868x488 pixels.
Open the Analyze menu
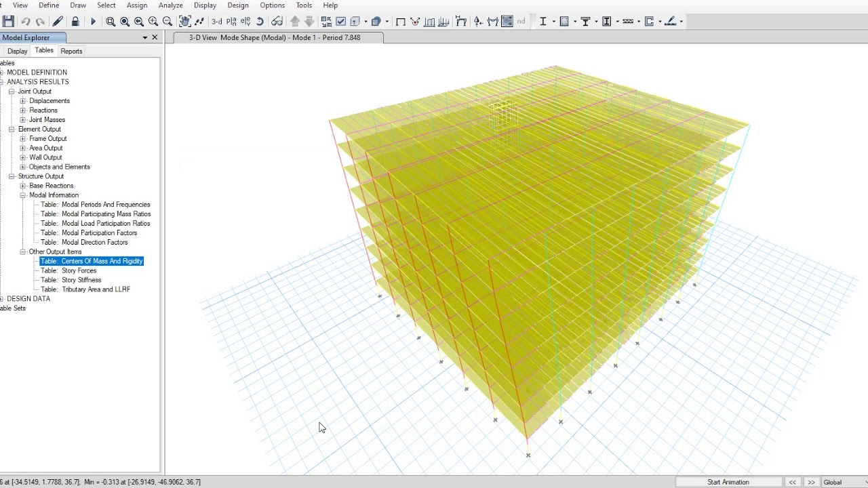tap(171, 5)
